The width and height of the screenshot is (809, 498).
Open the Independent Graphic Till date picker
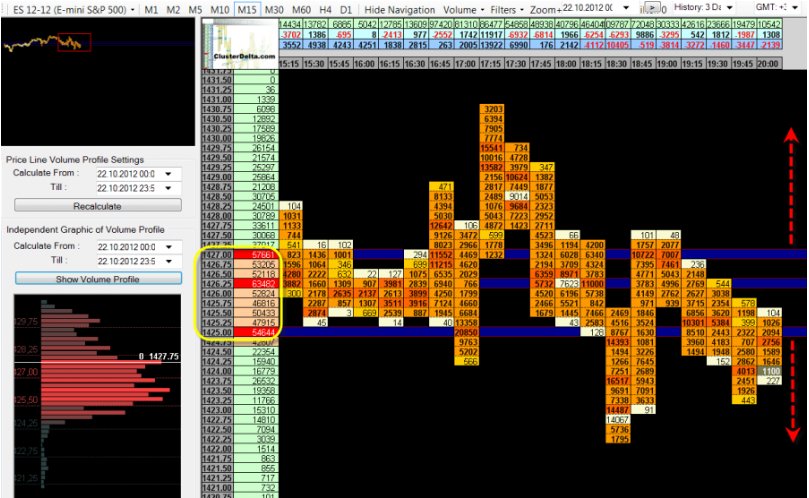[165, 260]
